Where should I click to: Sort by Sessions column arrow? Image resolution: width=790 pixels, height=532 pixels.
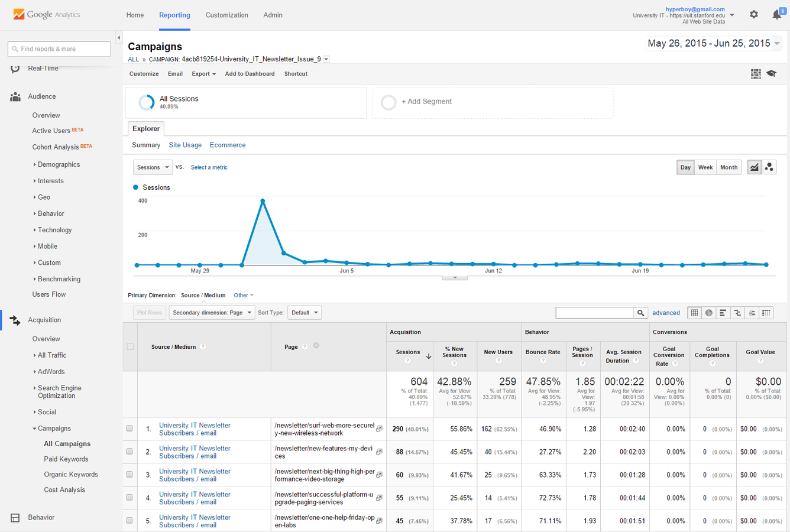tap(429, 356)
